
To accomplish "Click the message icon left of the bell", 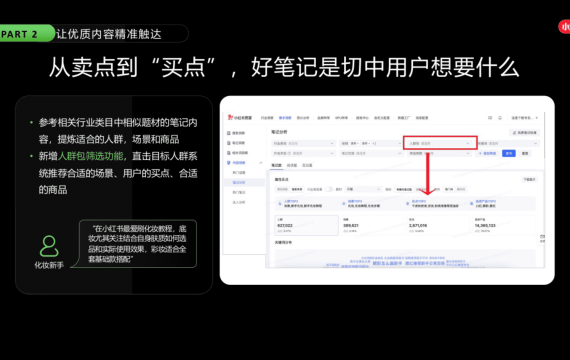I will [490, 118].
